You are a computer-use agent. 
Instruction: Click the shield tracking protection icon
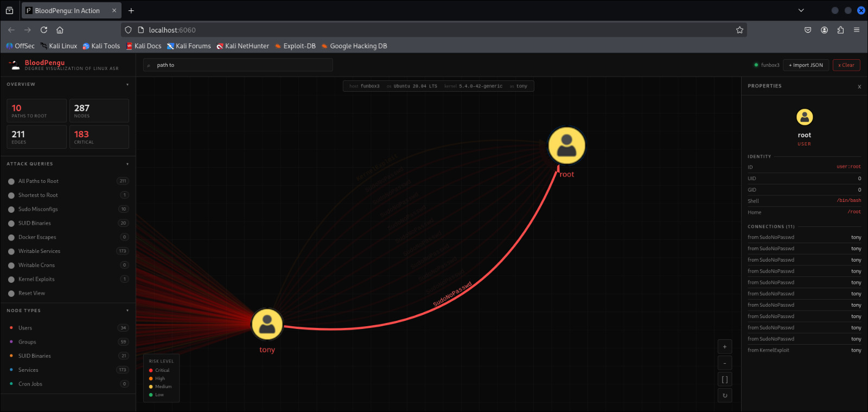(129, 30)
